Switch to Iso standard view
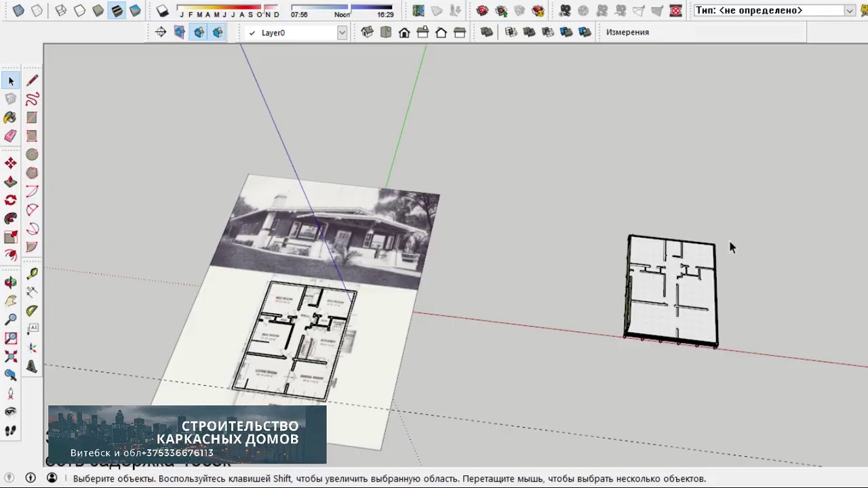Screen dimensions: 868x488 point(367,32)
